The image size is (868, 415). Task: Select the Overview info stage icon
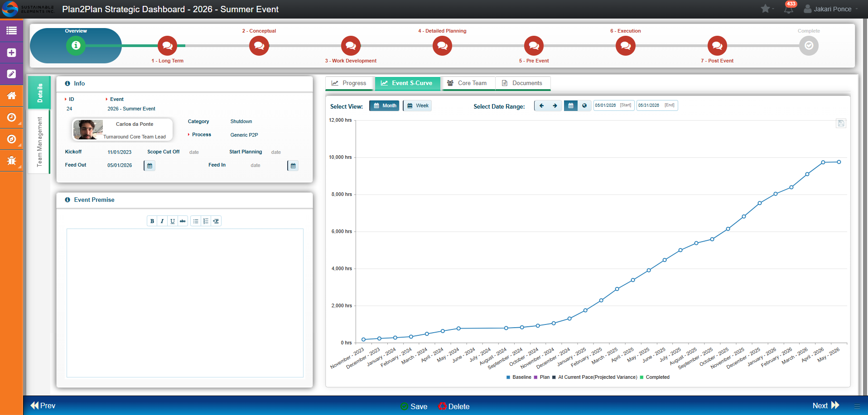76,45
